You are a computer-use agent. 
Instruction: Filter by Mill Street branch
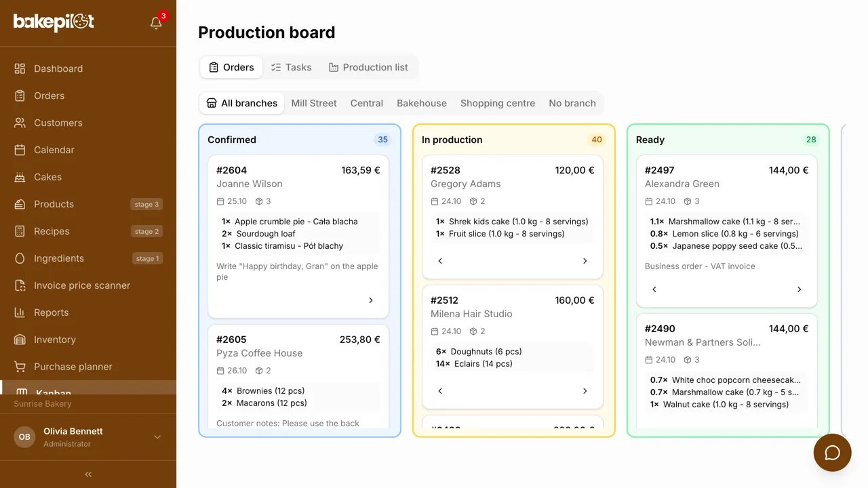click(314, 103)
